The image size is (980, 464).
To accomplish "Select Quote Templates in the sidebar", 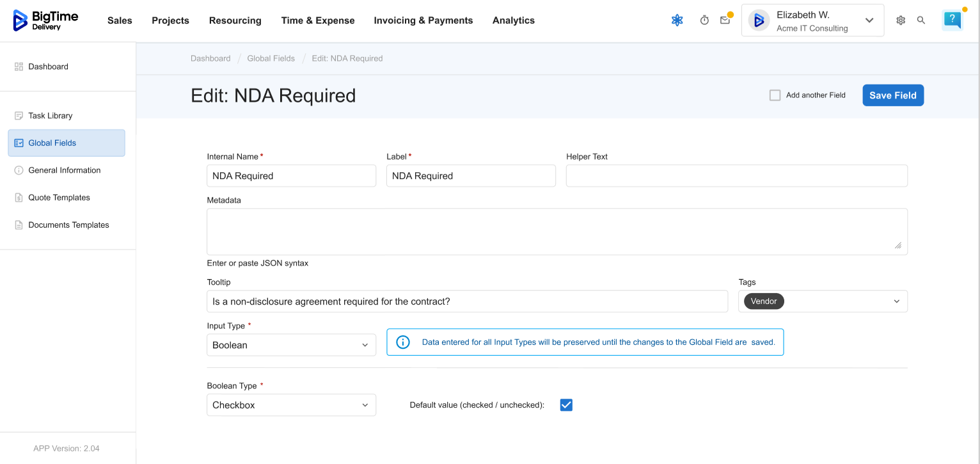I will point(59,198).
